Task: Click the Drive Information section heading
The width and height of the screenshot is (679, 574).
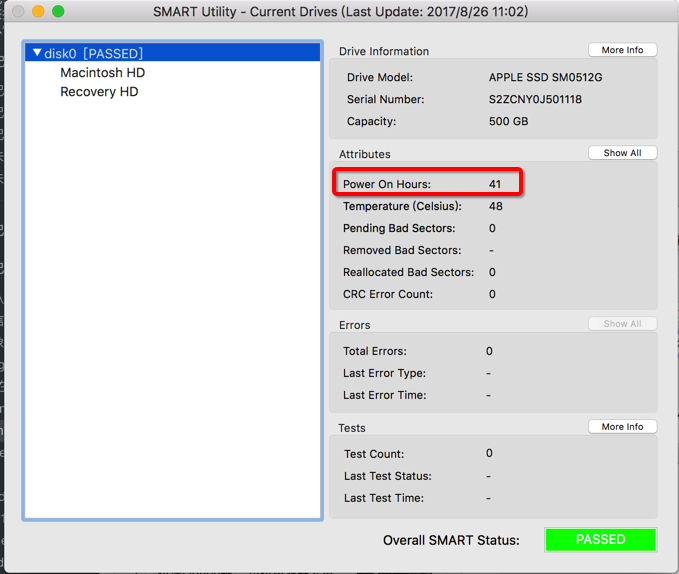Action: pos(384,52)
